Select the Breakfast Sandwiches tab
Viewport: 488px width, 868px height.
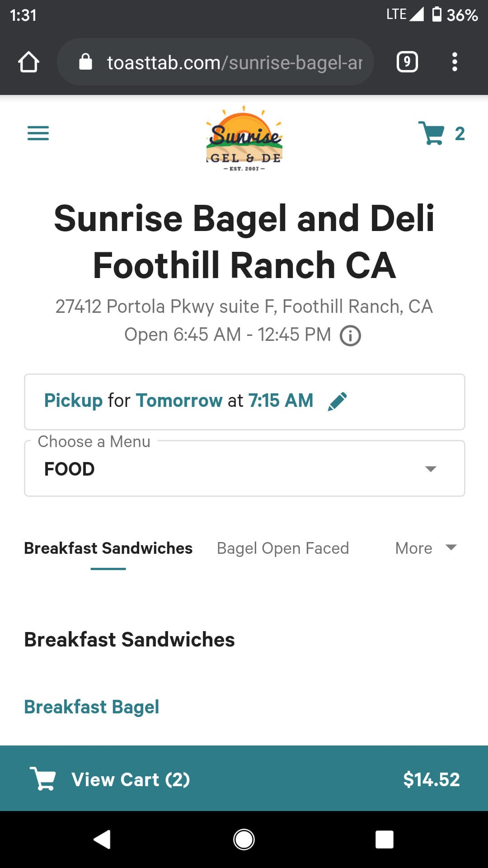pyautogui.click(x=108, y=548)
